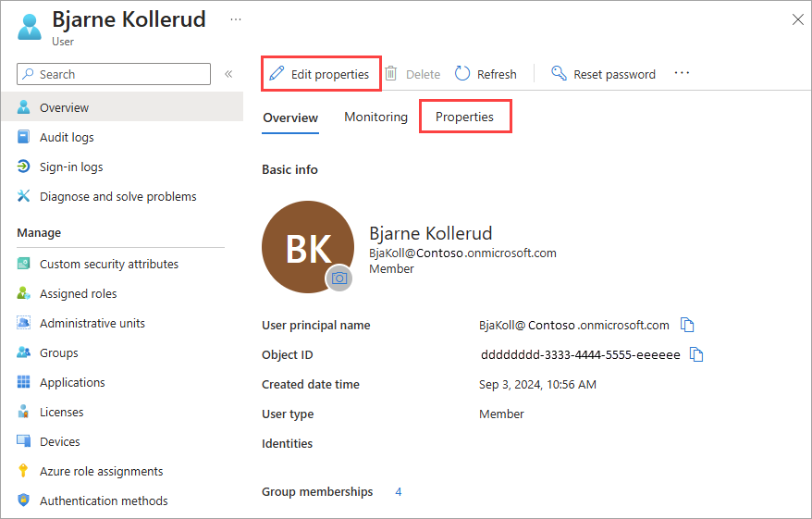Click the user avatar icon in header
The height and width of the screenshot is (519, 812).
pyautogui.click(x=30, y=27)
